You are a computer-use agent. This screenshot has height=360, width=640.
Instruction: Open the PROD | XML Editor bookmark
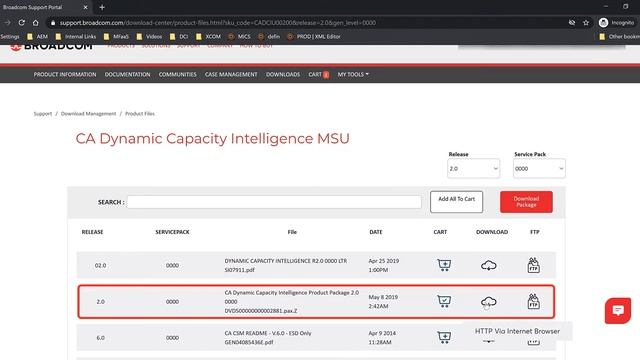[x=314, y=36]
